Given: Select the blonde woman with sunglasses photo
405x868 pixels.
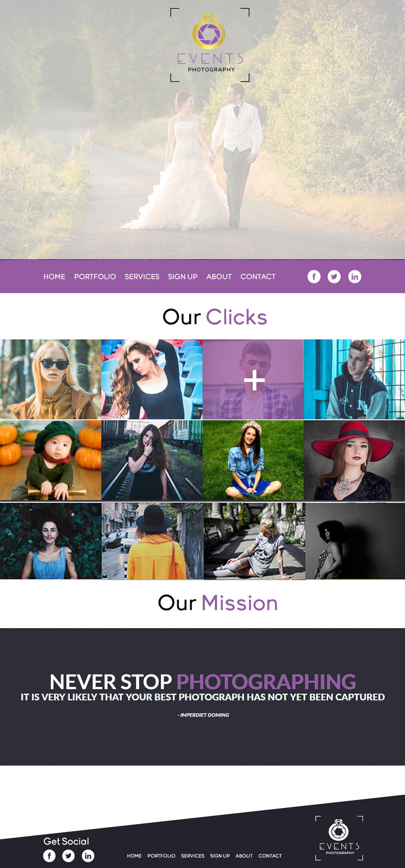Looking at the screenshot, I should 51,379.
